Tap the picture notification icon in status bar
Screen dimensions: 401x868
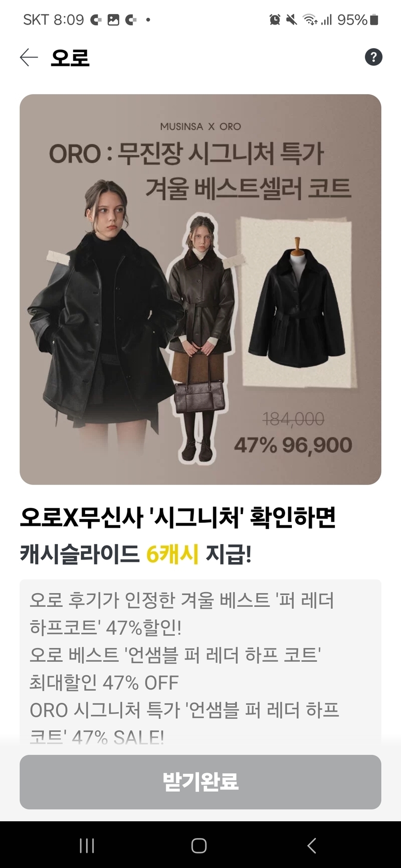tap(113, 20)
